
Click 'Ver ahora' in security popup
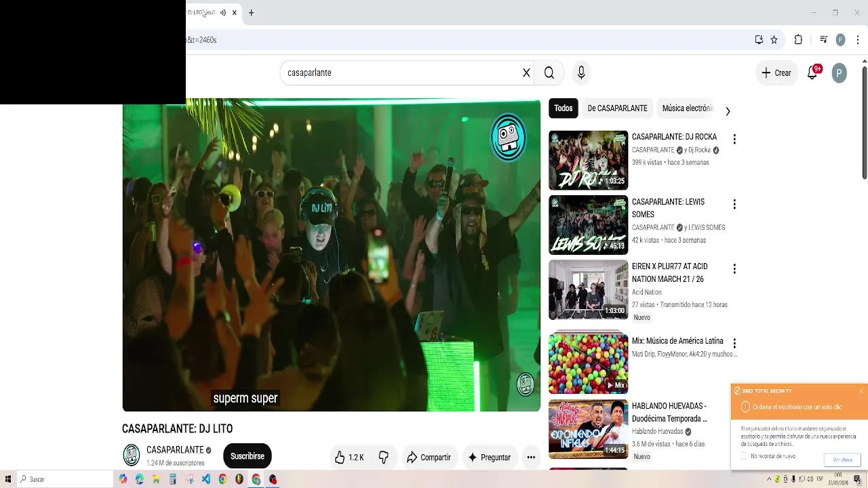(x=842, y=460)
